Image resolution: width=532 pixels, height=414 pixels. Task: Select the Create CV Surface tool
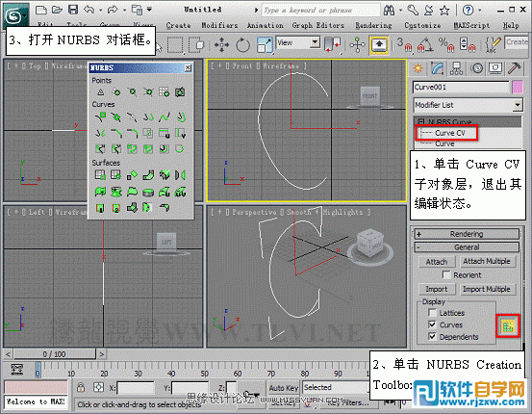(100, 175)
